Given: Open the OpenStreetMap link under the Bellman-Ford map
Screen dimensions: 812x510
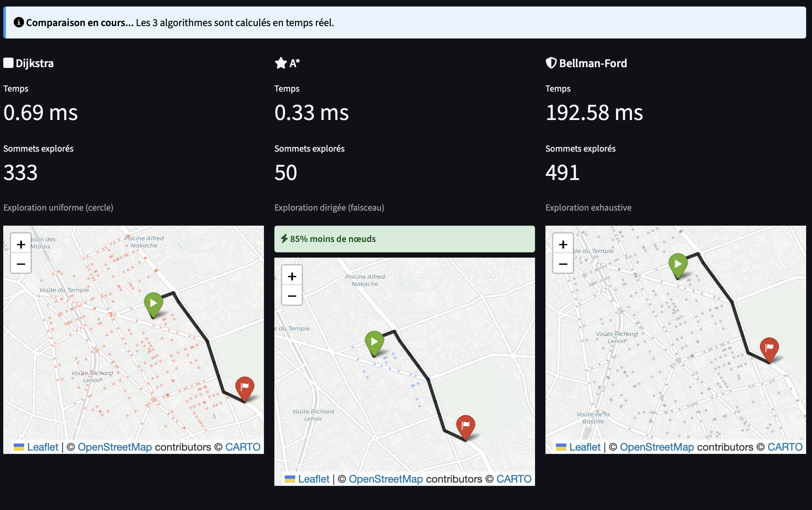Looking at the screenshot, I should 658,447.
